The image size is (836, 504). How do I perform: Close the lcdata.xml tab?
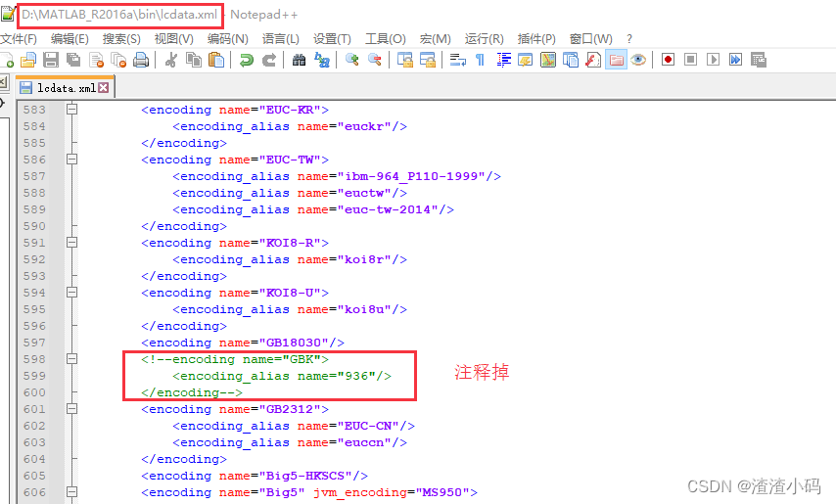(x=104, y=88)
